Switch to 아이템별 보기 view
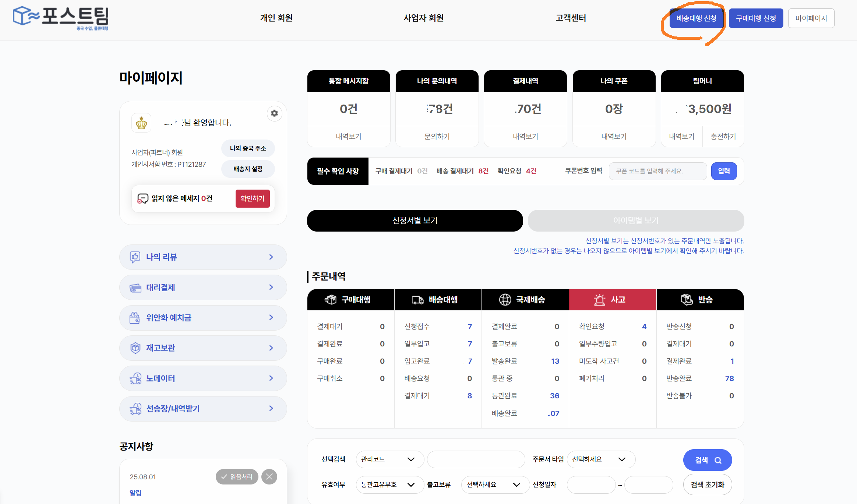Screen dimensions: 857x504 (636, 221)
